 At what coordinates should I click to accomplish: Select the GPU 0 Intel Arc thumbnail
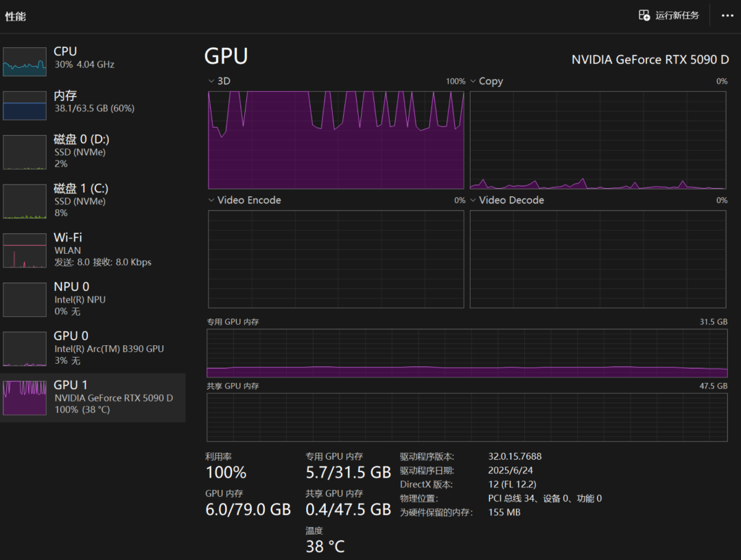[25, 349]
